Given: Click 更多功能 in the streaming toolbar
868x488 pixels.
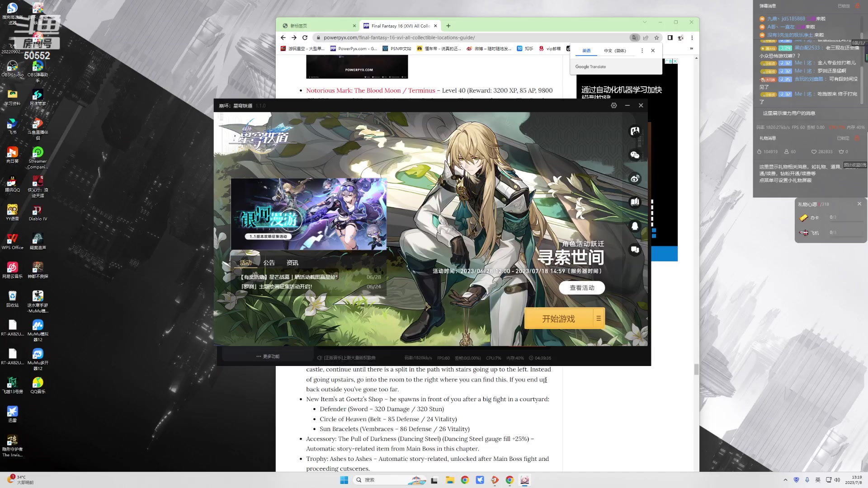Looking at the screenshot, I should click(268, 357).
